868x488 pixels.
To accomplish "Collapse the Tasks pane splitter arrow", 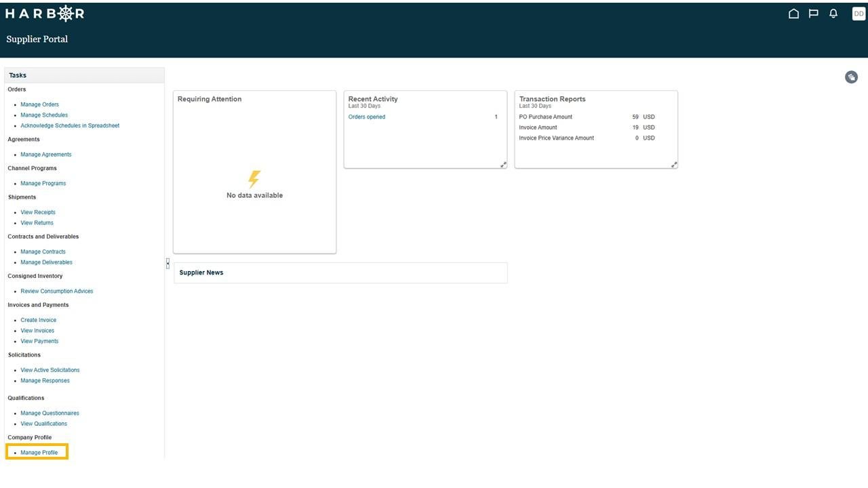I will point(167,264).
